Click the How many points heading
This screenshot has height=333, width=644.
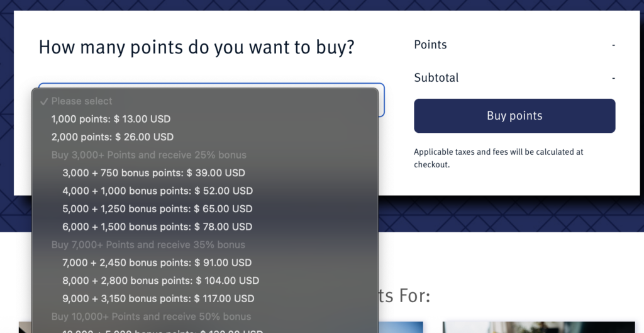(x=196, y=47)
